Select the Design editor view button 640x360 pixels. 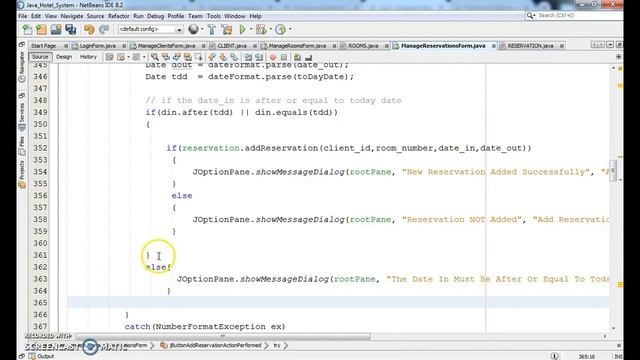[64, 57]
